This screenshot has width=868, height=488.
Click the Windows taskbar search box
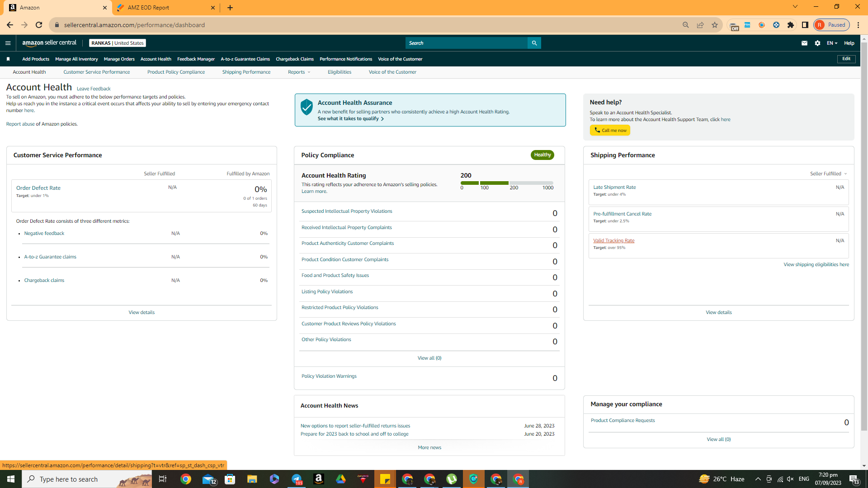pyautogui.click(x=87, y=479)
